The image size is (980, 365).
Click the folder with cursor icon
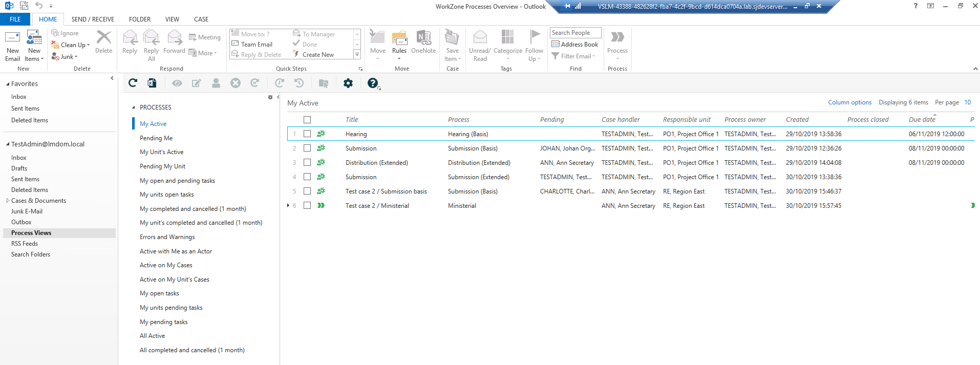[x=324, y=83]
